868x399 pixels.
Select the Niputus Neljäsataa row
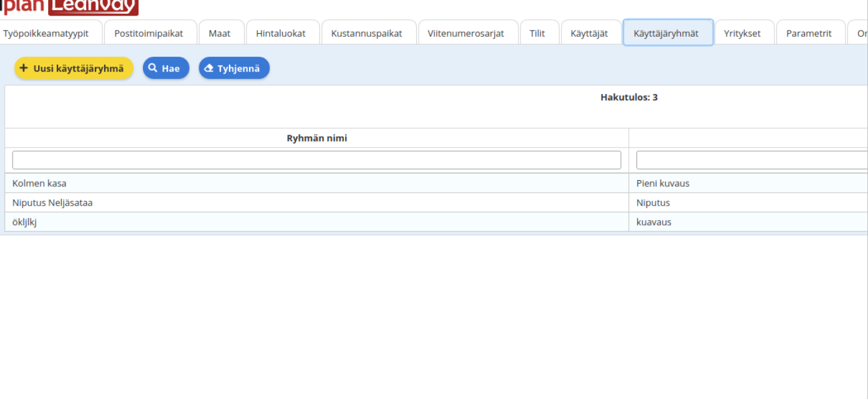pyautogui.click(x=436, y=203)
